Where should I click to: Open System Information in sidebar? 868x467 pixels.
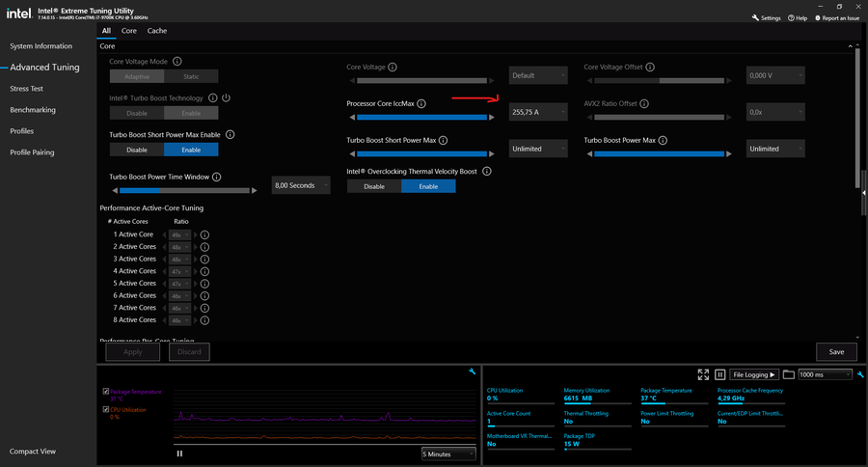tap(41, 46)
